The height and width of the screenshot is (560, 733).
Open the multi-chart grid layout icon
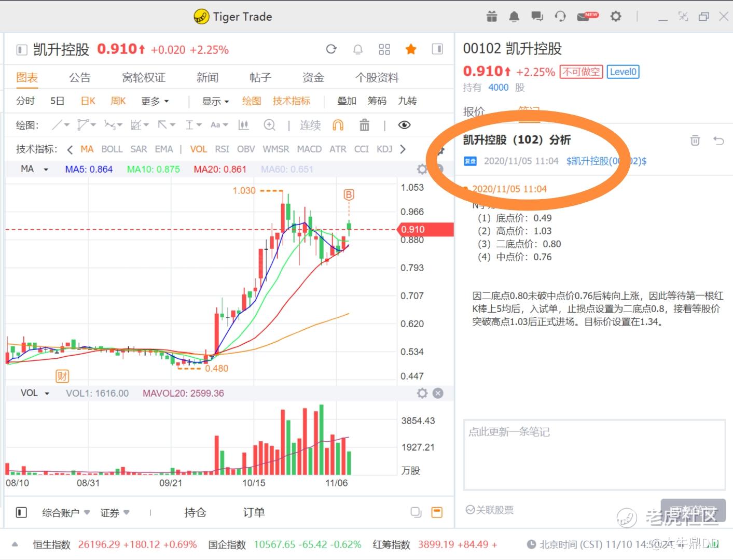tap(384, 49)
